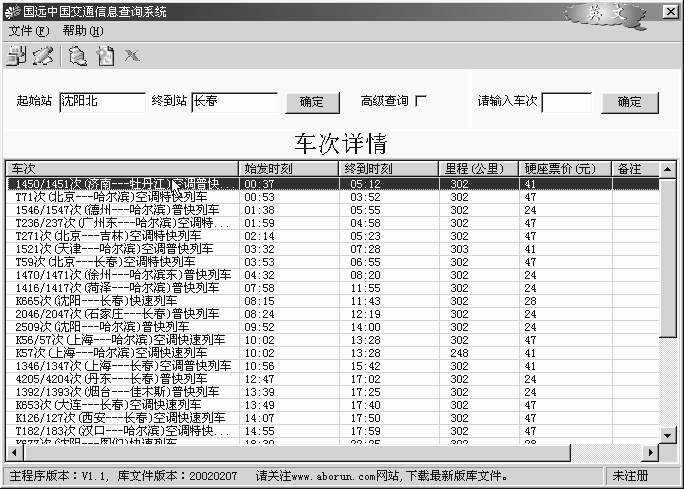This screenshot has width=684, height=489.
Task: Click the document page toolbar icon
Action: point(105,56)
